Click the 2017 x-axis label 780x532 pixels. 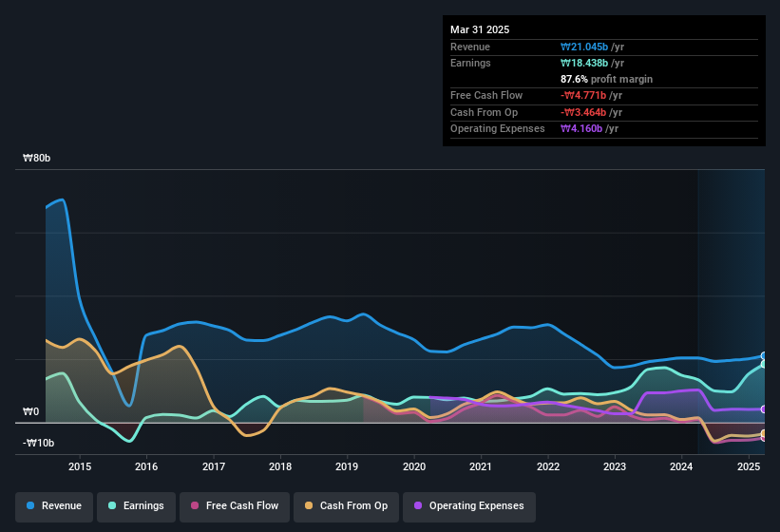click(214, 466)
